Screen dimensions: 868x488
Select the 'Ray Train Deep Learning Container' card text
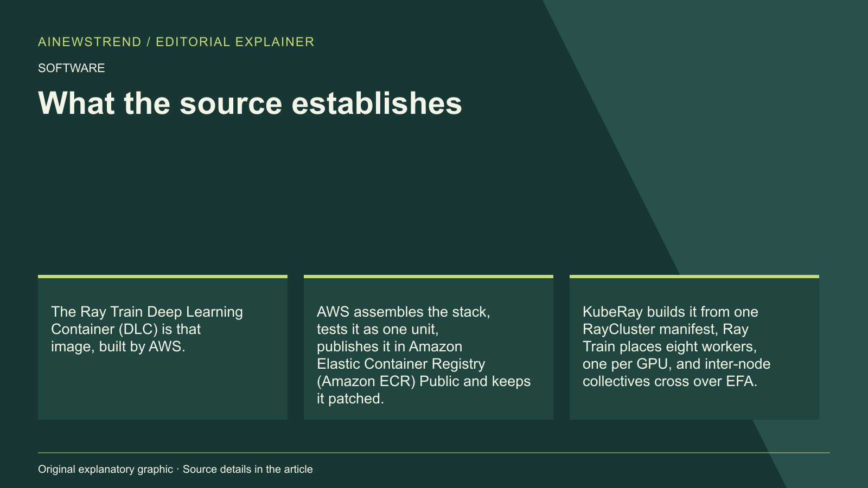click(x=147, y=329)
